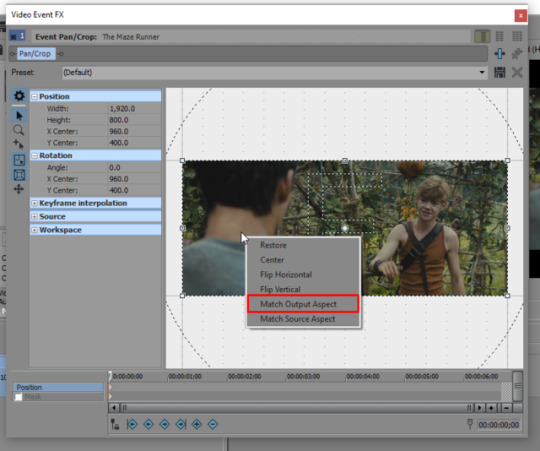
Task: Close the Video Event FX window
Action: click(520, 15)
